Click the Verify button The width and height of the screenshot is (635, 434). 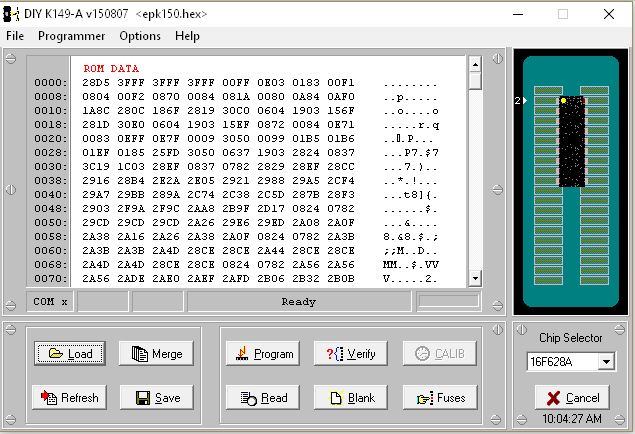click(x=351, y=353)
